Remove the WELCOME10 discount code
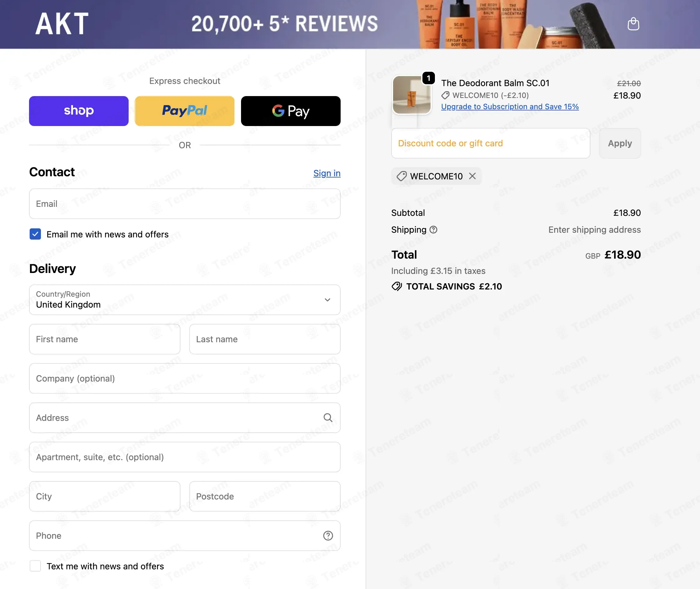The width and height of the screenshot is (700, 589). [472, 176]
